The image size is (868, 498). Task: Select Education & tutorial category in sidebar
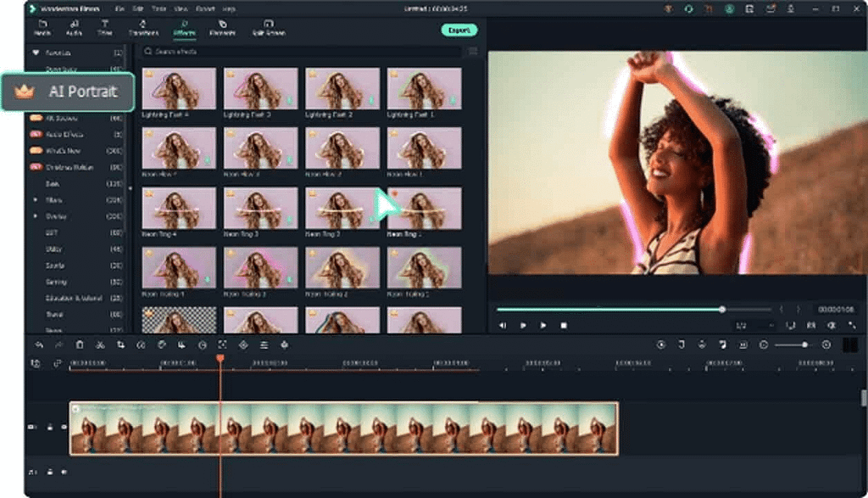pyautogui.click(x=74, y=298)
